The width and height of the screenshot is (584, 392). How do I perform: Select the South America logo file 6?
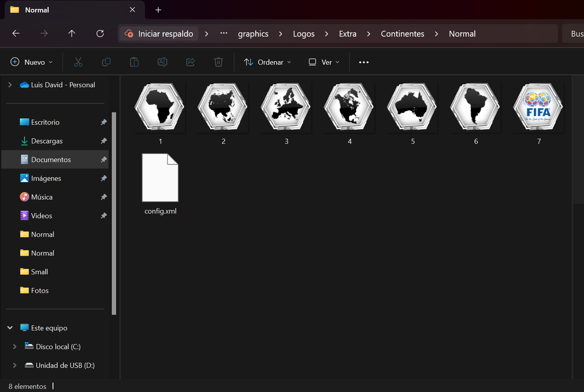click(475, 114)
